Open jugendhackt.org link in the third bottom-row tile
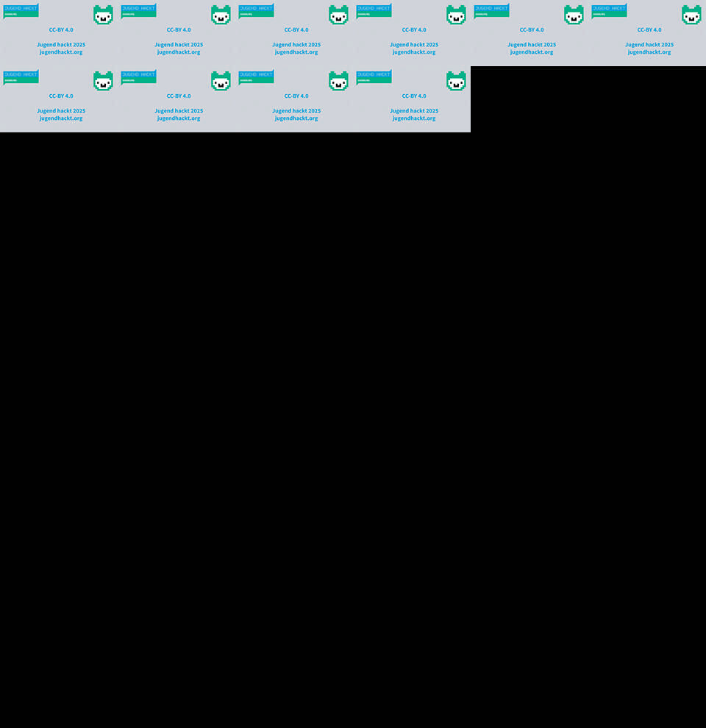Viewport: 706px width, 728px height. tap(296, 118)
